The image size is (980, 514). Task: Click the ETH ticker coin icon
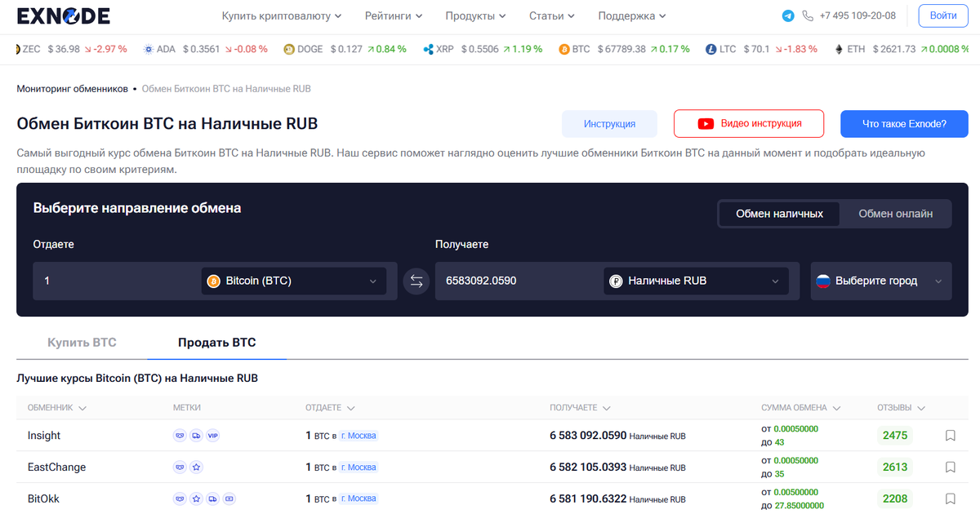[x=838, y=49]
